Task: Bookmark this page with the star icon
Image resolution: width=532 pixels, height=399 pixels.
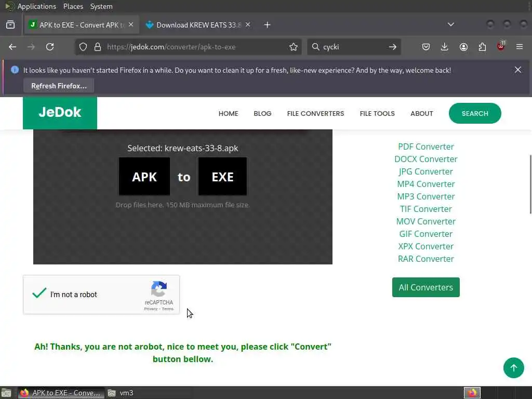Action: pos(294,47)
